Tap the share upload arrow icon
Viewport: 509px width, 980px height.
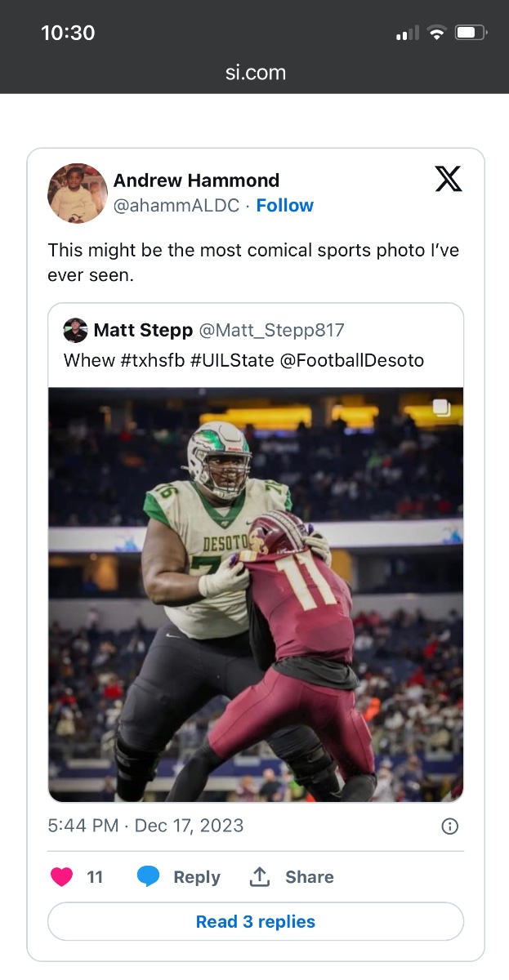point(260,877)
